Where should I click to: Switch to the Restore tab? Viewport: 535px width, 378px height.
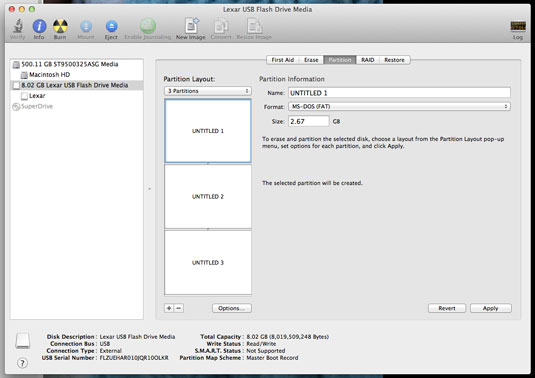click(394, 60)
